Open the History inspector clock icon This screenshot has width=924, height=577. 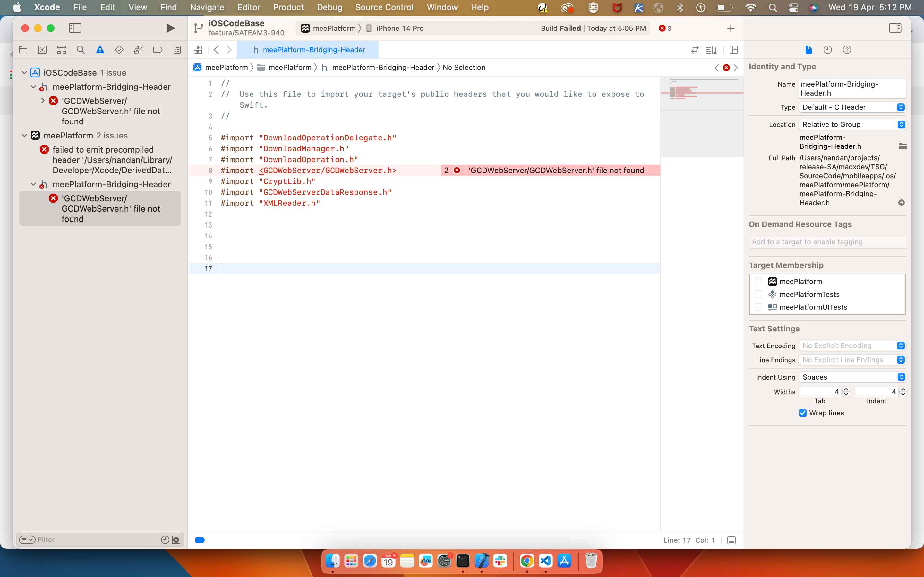click(827, 50)
